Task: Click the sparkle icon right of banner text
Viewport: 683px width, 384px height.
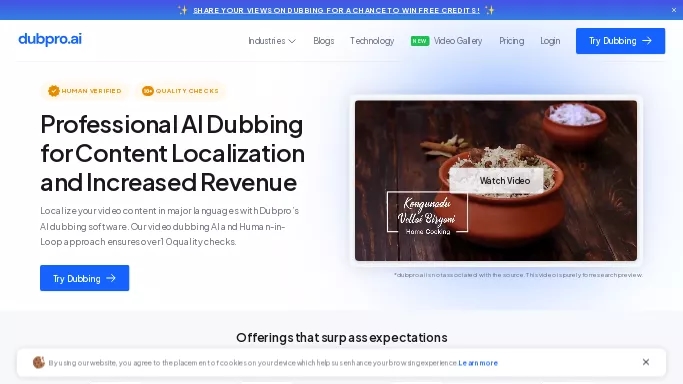Action: pyautogui.click(x=490, y=10)
